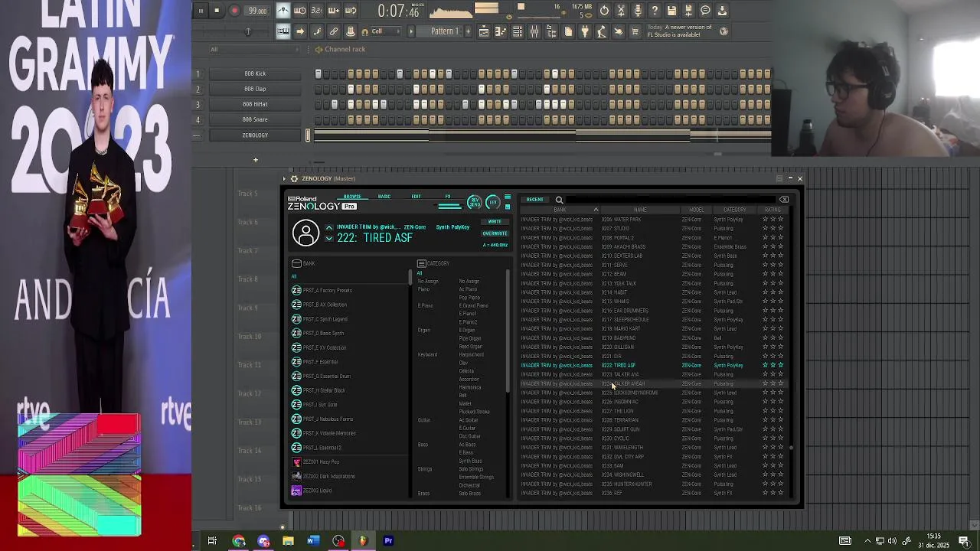Select next preset with down chevron
This screenshot has width=980, height=551.
point(328,239)
